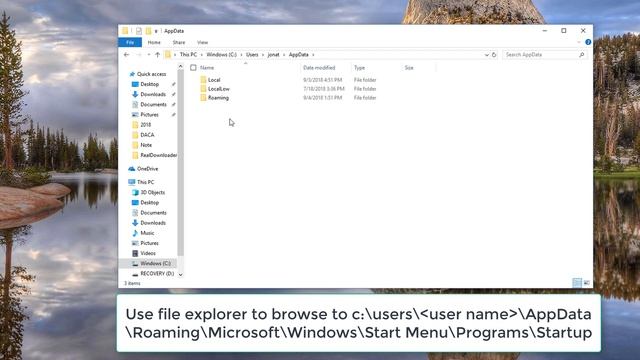Click the Properties icon in title bar
Viewport: 640px width, 360px height.
pyautogui.click(x=139, y=31)
